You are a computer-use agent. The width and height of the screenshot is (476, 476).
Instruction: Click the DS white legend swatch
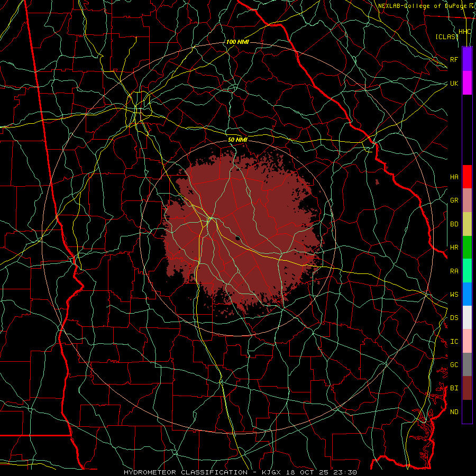coord(467,317)
